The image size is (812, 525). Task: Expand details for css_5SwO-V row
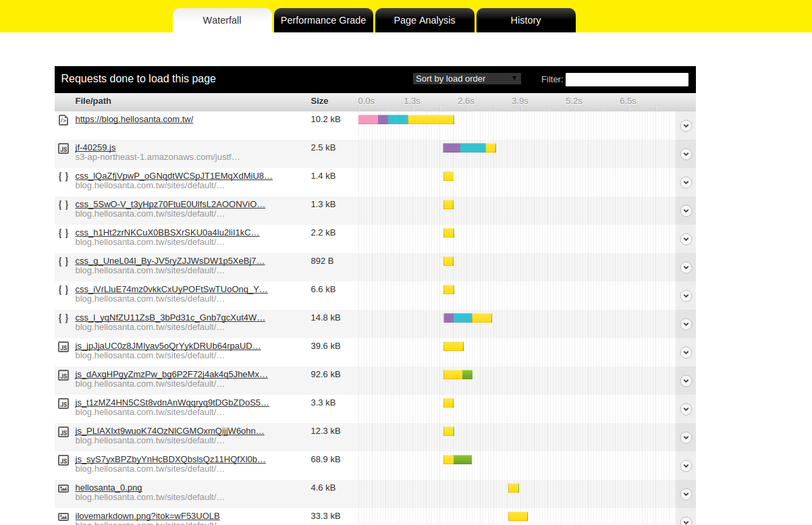pos(686,211)
